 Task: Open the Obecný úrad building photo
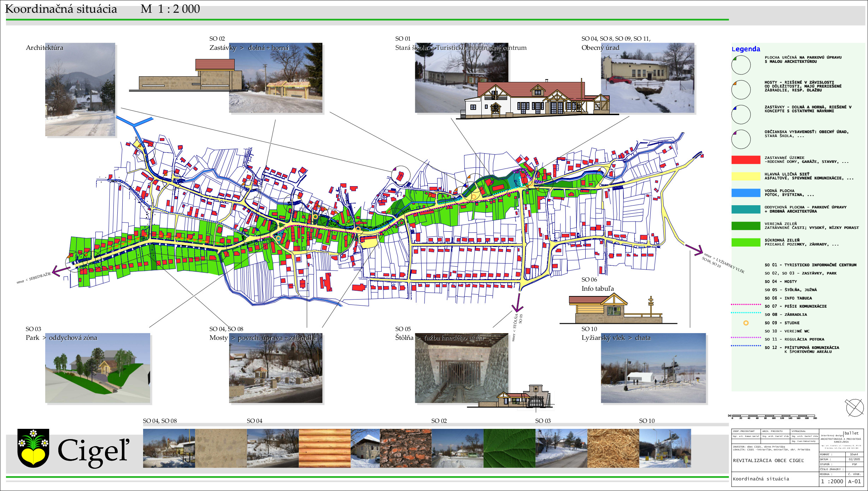(x=647, y=78)
